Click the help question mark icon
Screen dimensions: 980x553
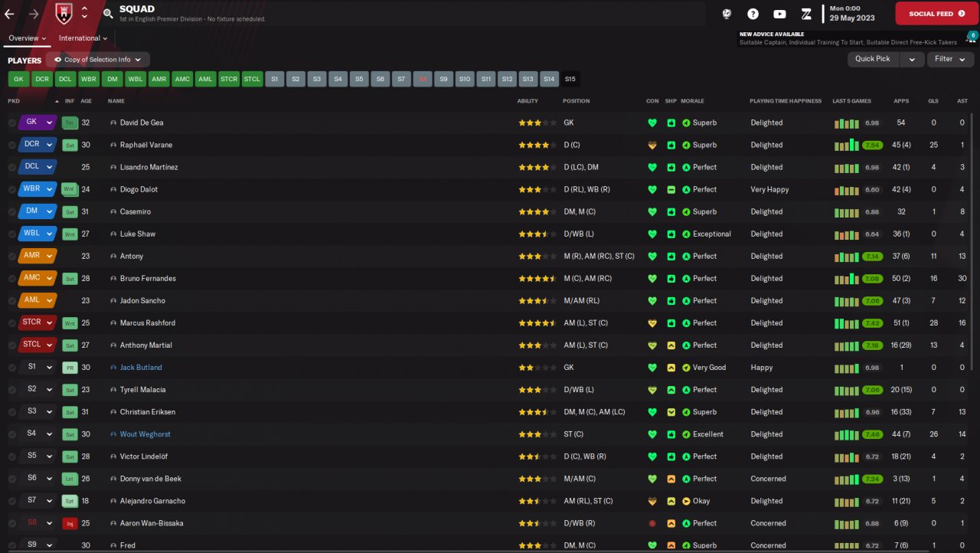pyautogui.click(x=753, y=14)
